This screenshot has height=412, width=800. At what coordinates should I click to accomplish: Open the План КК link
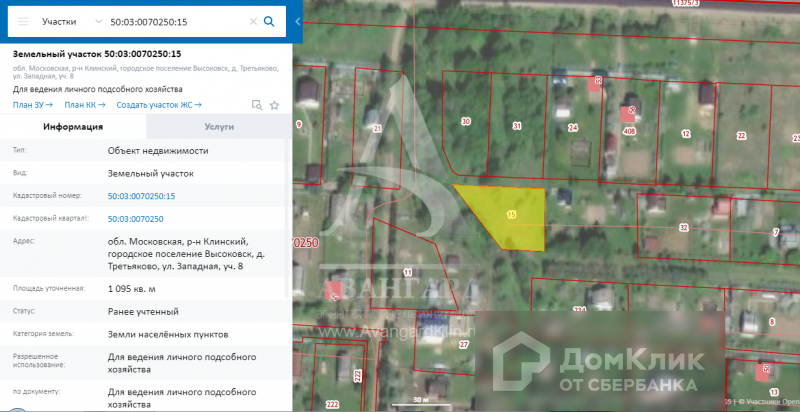tap(85, 105)
